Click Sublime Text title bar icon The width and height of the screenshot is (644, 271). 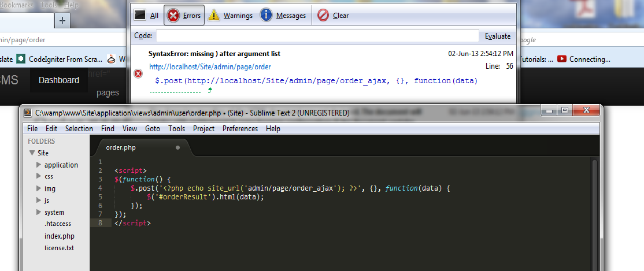click(x=28, y=113)
